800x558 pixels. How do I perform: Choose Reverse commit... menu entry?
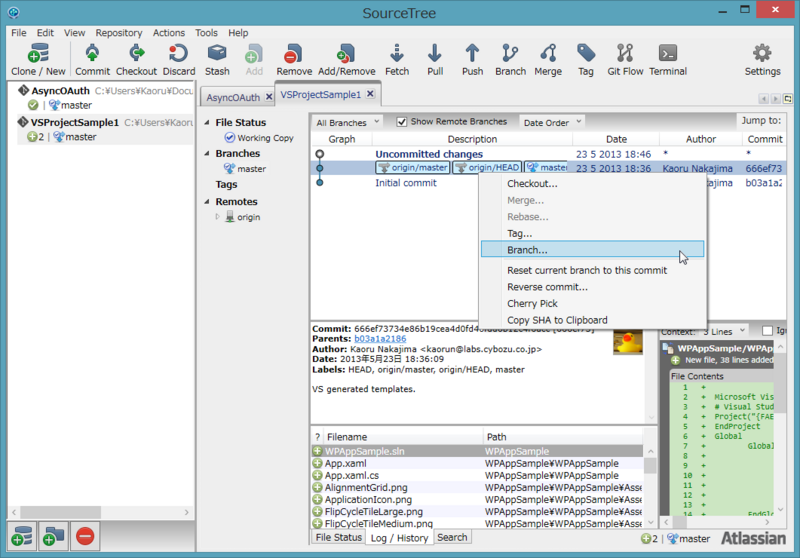(x=592, y=287)
